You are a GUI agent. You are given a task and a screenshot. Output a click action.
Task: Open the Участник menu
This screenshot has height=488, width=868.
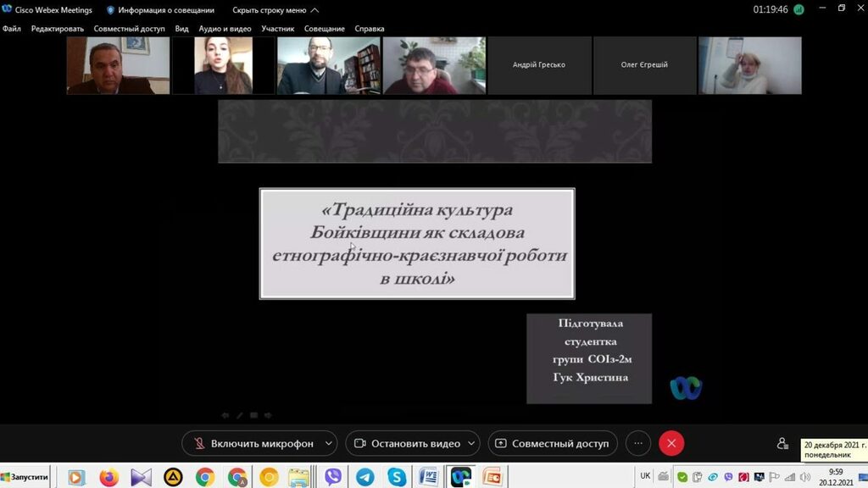278,28
